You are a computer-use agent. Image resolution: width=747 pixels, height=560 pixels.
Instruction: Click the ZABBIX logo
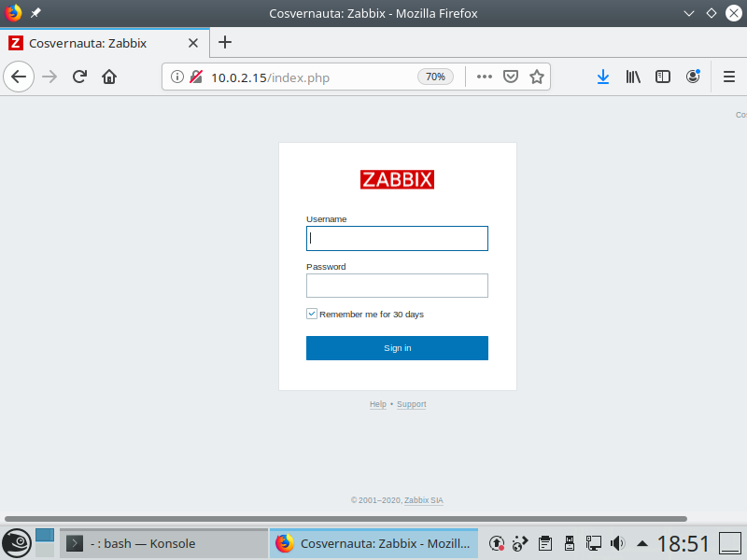pyautogui.click(x=397, y=179)
